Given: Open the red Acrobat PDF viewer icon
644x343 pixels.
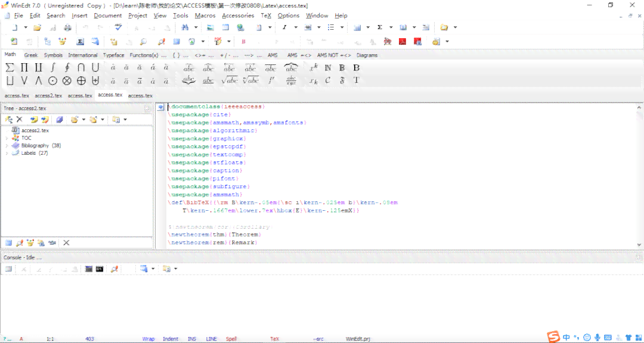Looking at the screenshot, I should (x=402, y=42).
